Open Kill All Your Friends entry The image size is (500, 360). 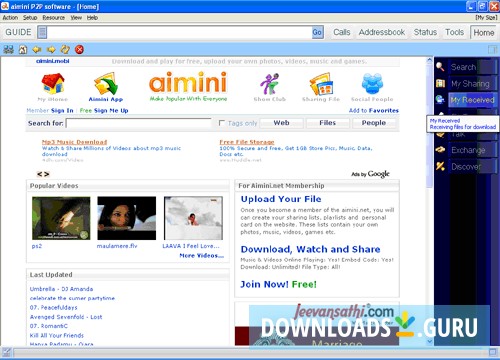(57, 335)
